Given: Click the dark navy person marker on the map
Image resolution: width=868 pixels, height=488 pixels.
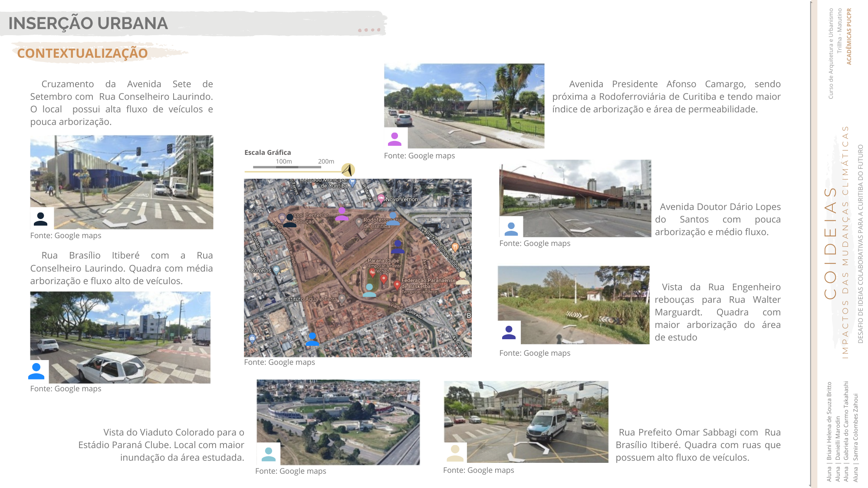Looking at the screenshot, I should click(x=398, y=247).
